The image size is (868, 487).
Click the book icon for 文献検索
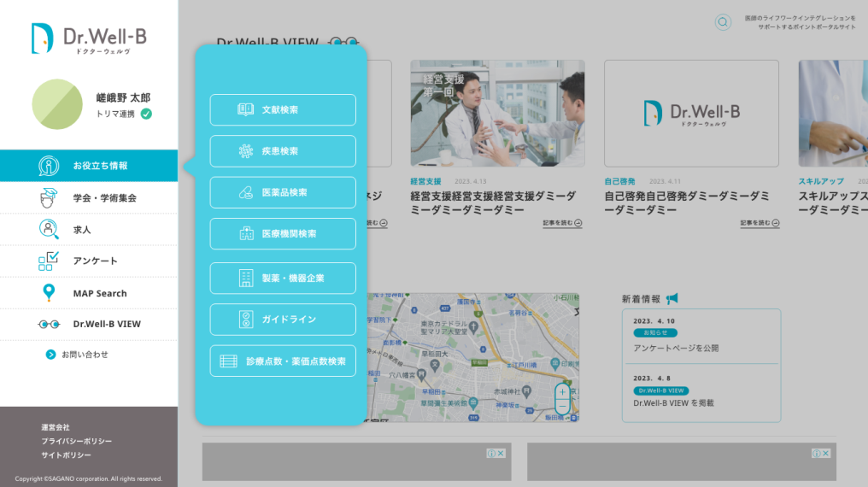point(245,109)
